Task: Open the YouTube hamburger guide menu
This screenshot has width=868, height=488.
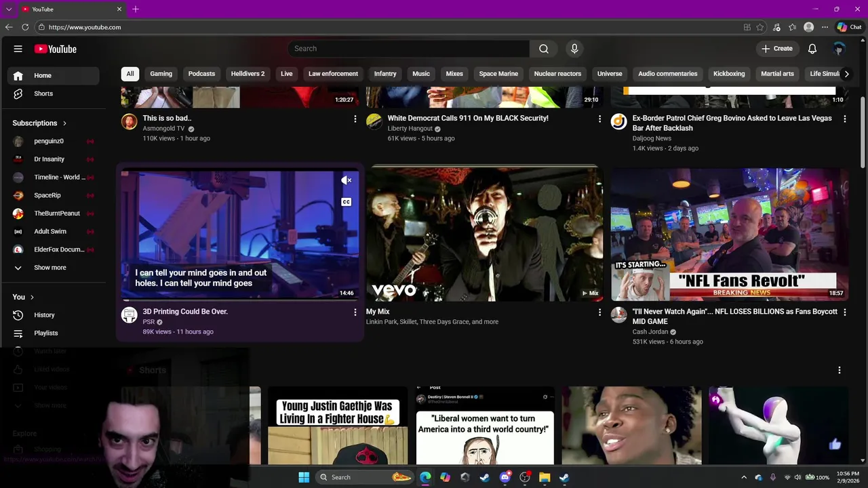Action: (x=18, y=49)
